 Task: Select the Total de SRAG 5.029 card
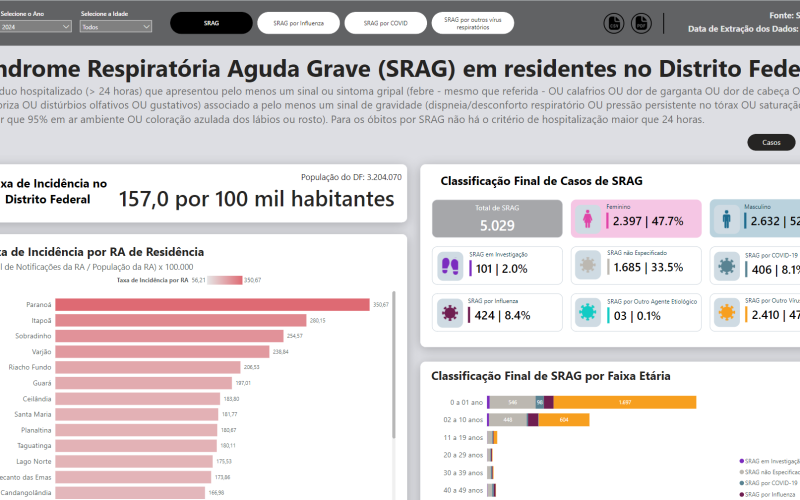pyautogui.click(x=497, y=218)
